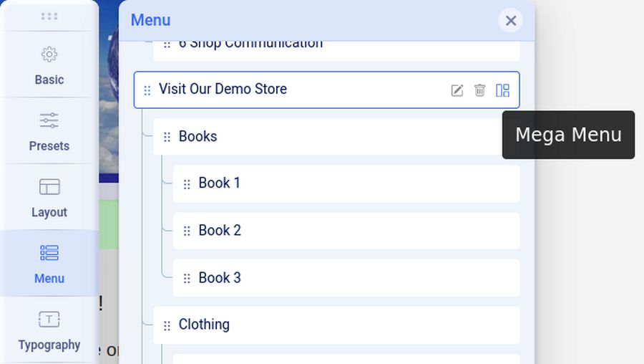The height and width of the screenshot is (364, 644).
Task: Click the edit pencil icon on Visit Our Demo Store
Action: tap(457, 90)
